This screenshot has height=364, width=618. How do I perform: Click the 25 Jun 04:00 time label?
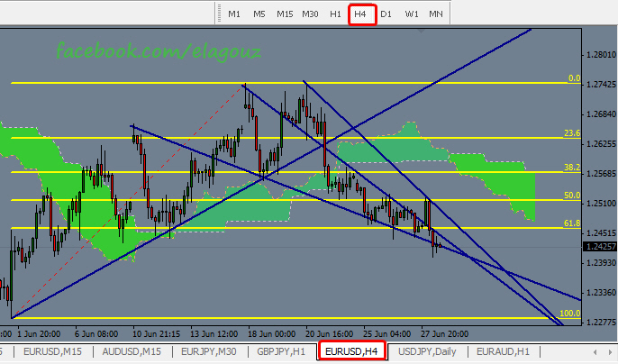(x=386, y=334)
